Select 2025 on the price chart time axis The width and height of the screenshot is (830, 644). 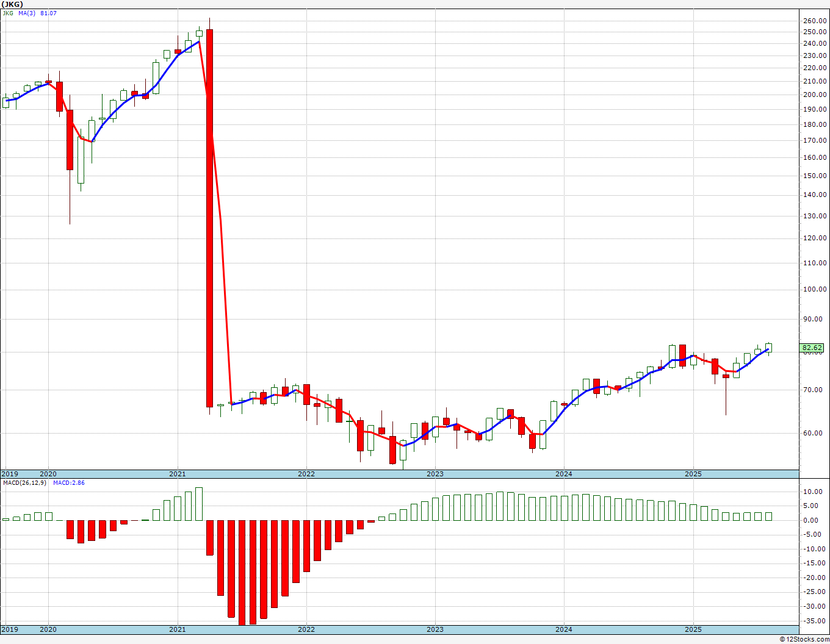point(693,474)
